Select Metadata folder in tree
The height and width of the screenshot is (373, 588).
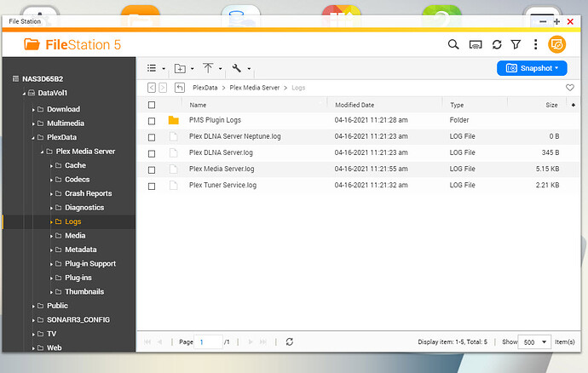[x=81, y=250]
